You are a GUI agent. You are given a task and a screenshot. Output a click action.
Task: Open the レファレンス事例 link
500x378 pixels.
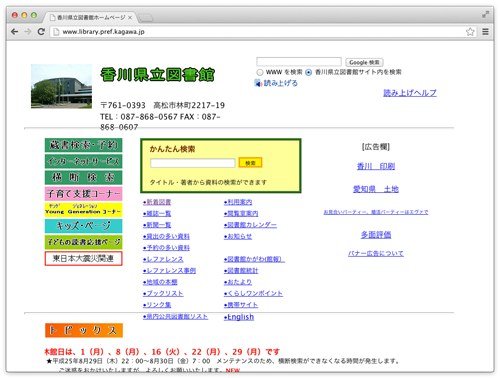tap(169, 271)
